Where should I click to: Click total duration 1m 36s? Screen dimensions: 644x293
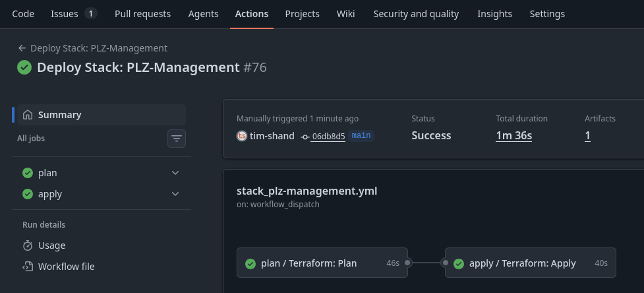513,135
